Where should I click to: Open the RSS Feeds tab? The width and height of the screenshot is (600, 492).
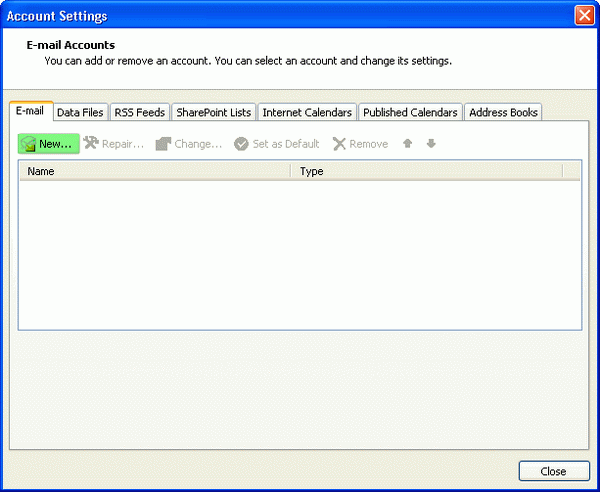click(139, 113)
